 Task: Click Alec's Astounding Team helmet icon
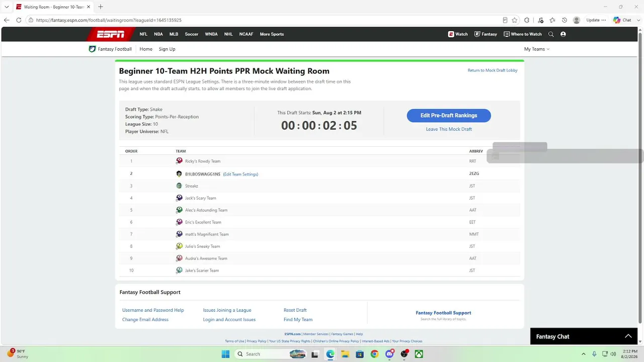(179, 210)
